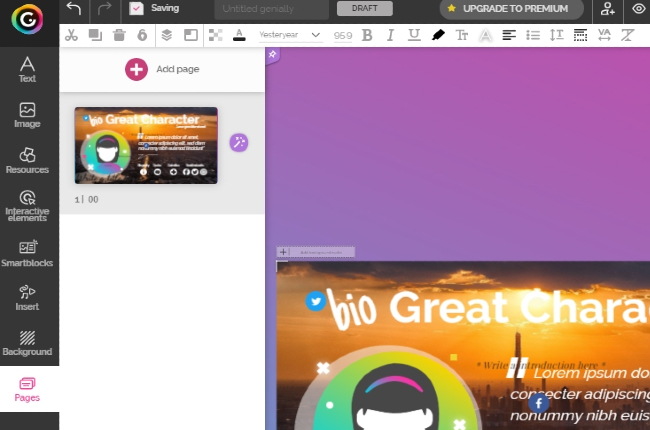
Task: Click the Saving status checkmark icon
Action: pos(136,8)
